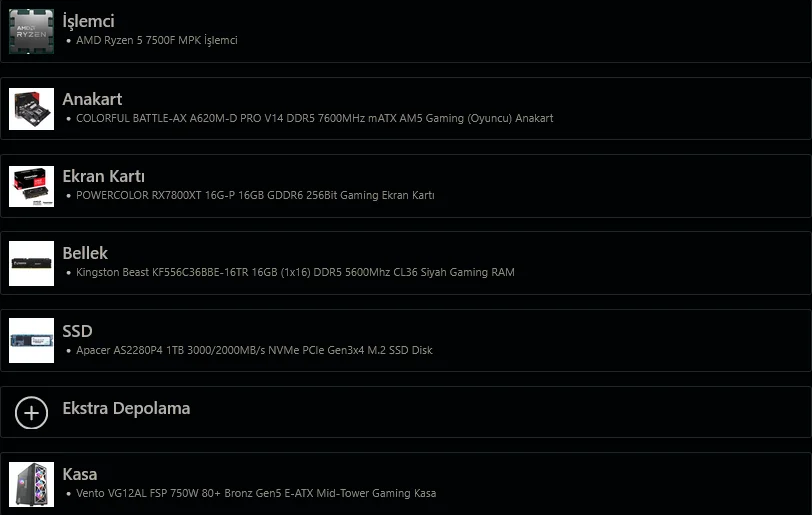
Task: Click the plus icon for Ekstra Depolama
Action: 31,412
